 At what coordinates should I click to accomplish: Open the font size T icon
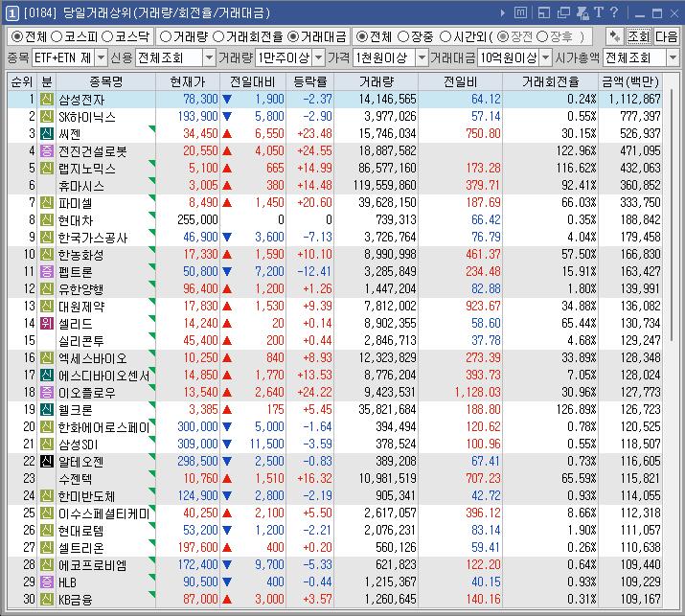pyautogui.click(x=599, y=12)
